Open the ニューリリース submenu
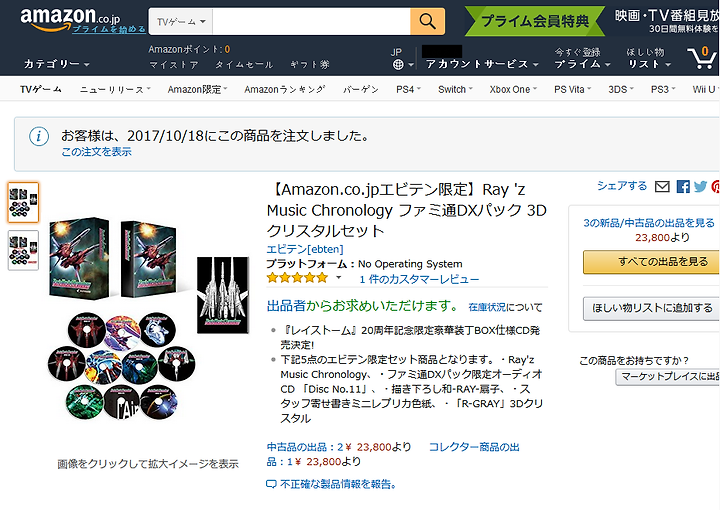Screen dimensions: 720x510 pos(115,90)
